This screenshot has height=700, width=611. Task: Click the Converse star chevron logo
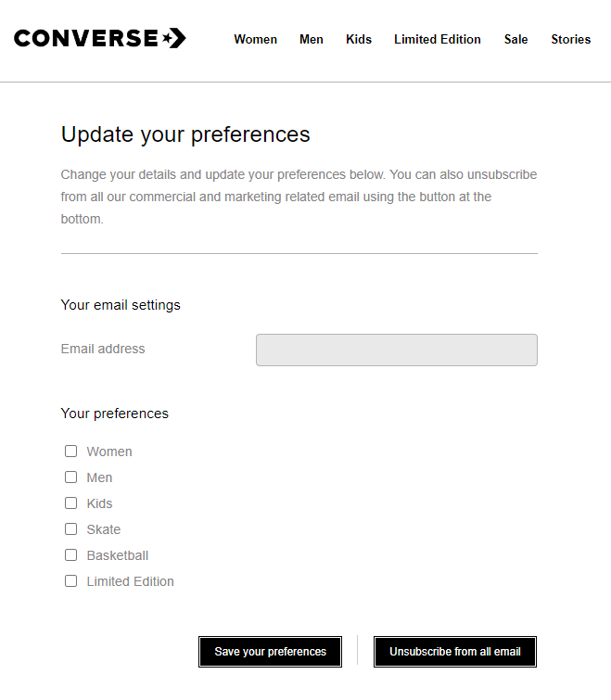coord(174,38)
